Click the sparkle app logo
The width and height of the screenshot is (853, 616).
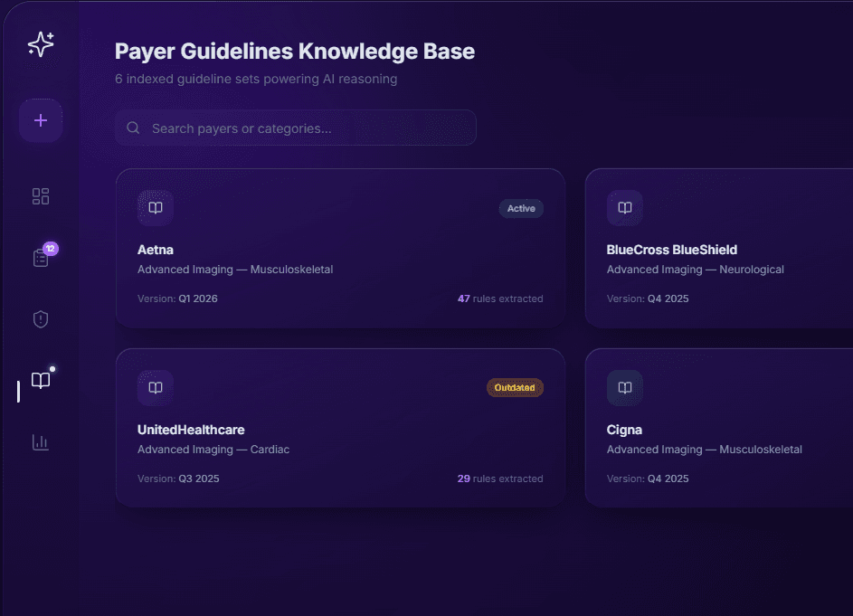coord(41,44)
